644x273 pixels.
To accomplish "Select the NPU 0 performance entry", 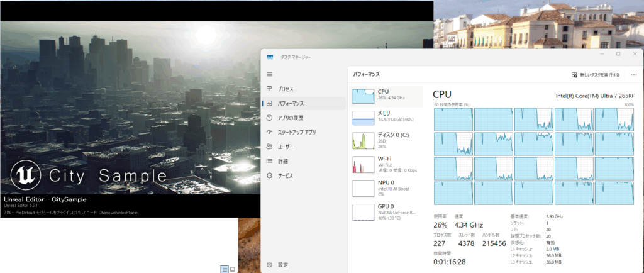I will 386,188.
